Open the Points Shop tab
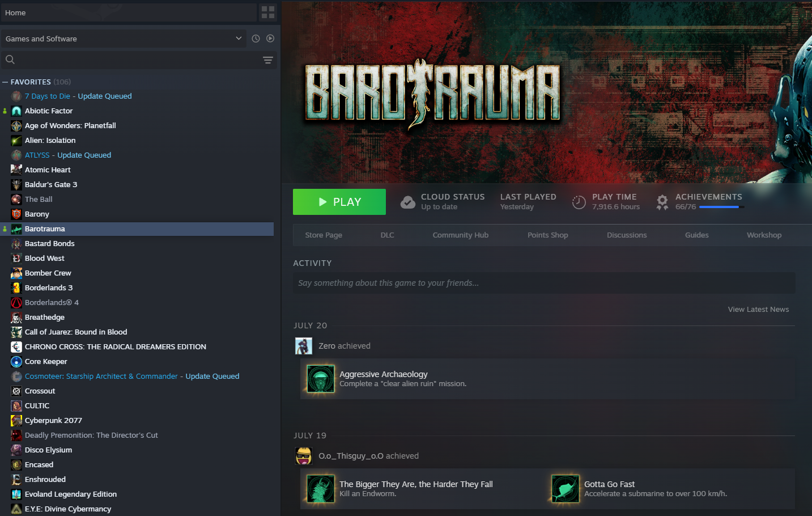This screenshot has width=812, height=516. pos(548,235)
